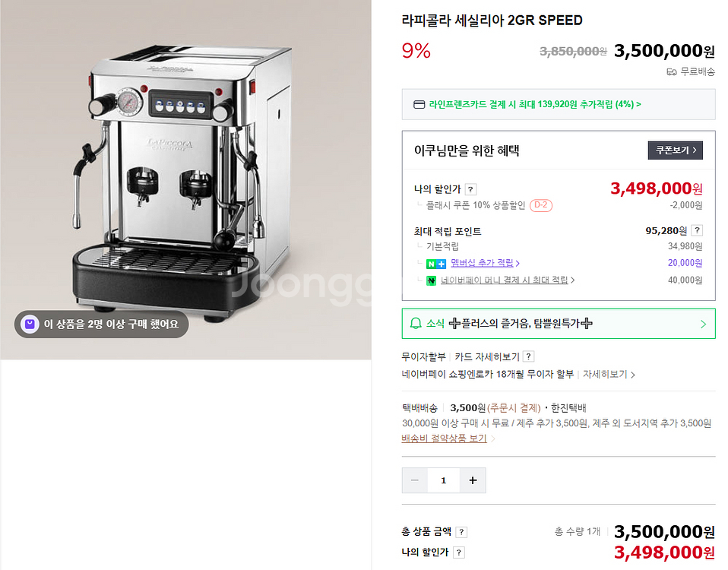Open 자세히보기 for 무이자 할부 details
728x570 pixels.
click(609, 374)
